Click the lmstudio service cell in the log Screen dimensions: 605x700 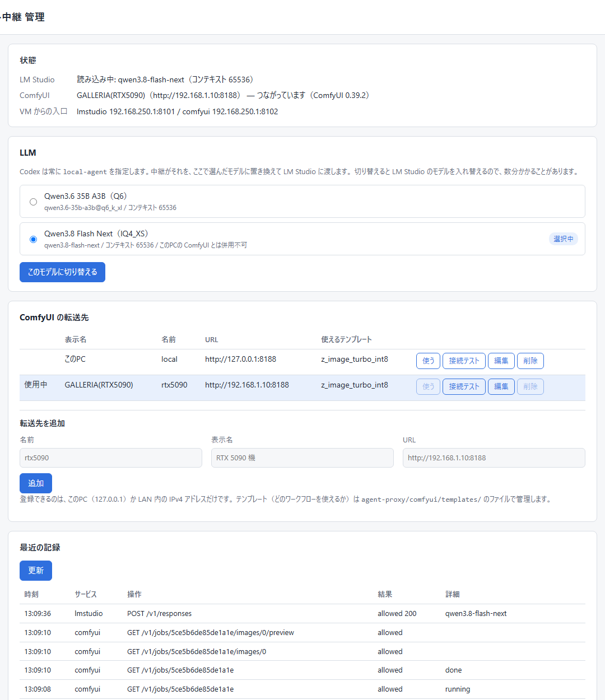point(89,614)
